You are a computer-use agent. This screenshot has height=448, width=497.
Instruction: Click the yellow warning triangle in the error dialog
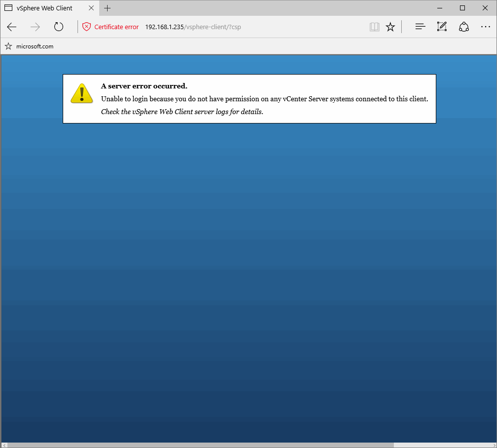[x=81, y=93]
